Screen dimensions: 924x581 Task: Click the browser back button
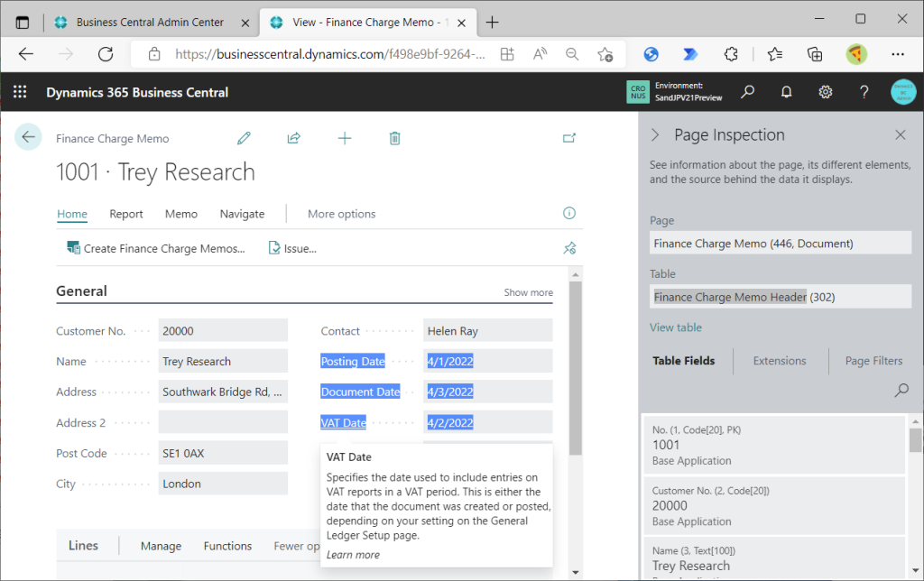click(26, 54)
